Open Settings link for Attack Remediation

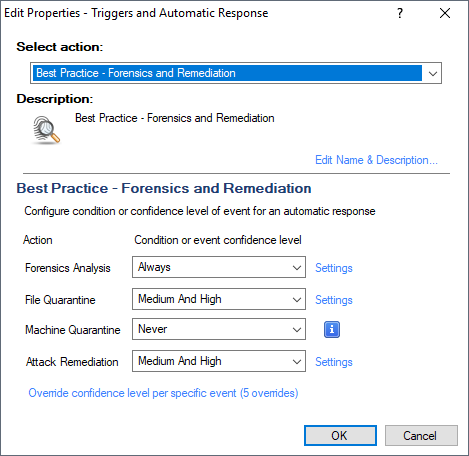point(334,362)
